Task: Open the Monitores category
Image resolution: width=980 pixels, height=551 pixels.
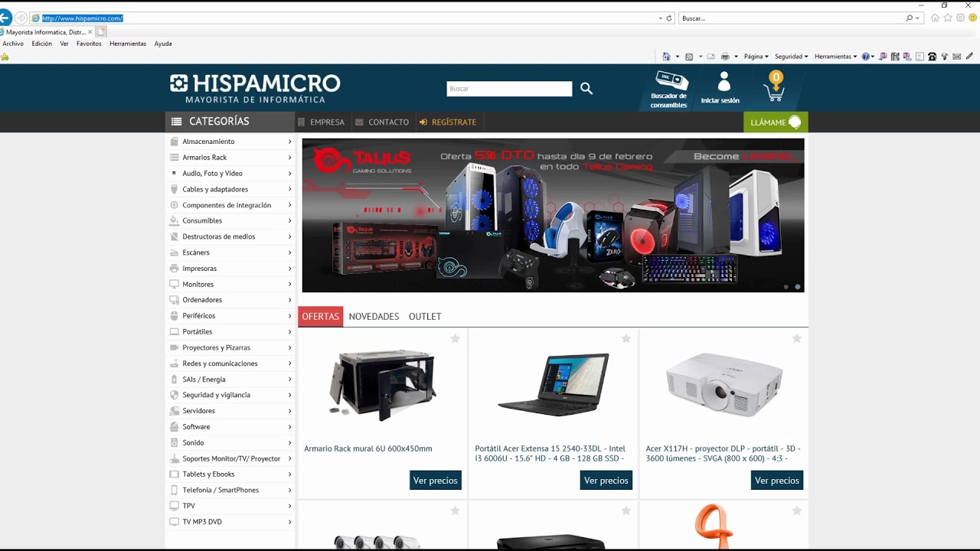Action: click(x=198, y=285)
